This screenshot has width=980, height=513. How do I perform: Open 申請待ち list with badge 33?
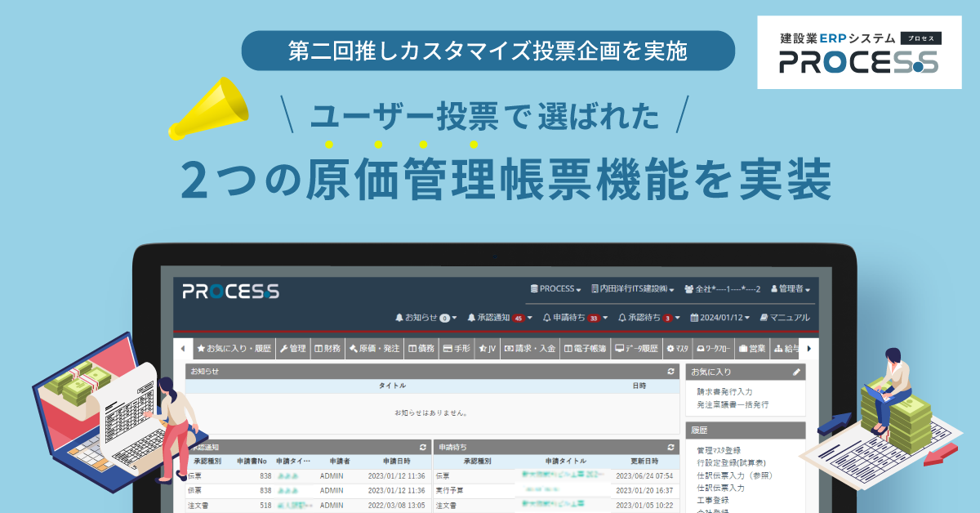575,317
